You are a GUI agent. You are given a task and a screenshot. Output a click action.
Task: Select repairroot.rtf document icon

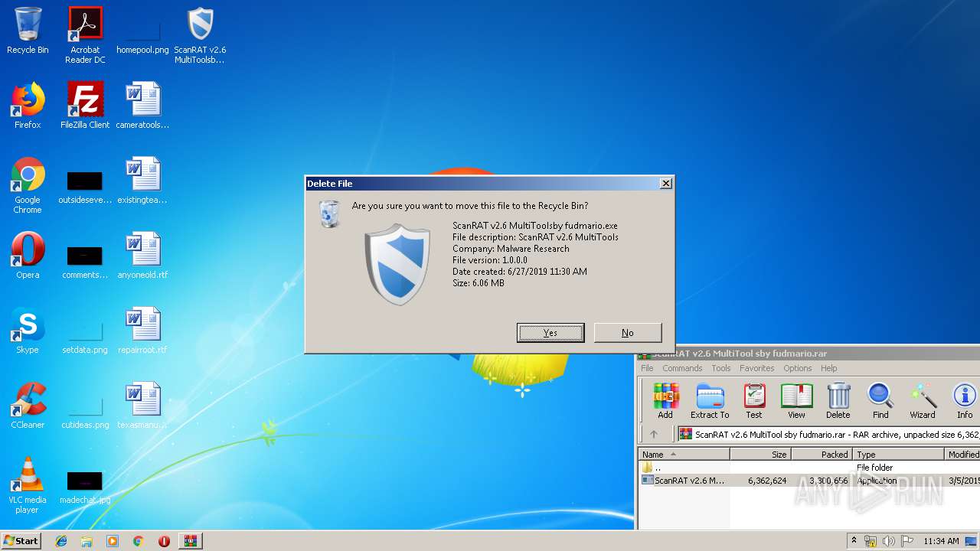(142, 331)
